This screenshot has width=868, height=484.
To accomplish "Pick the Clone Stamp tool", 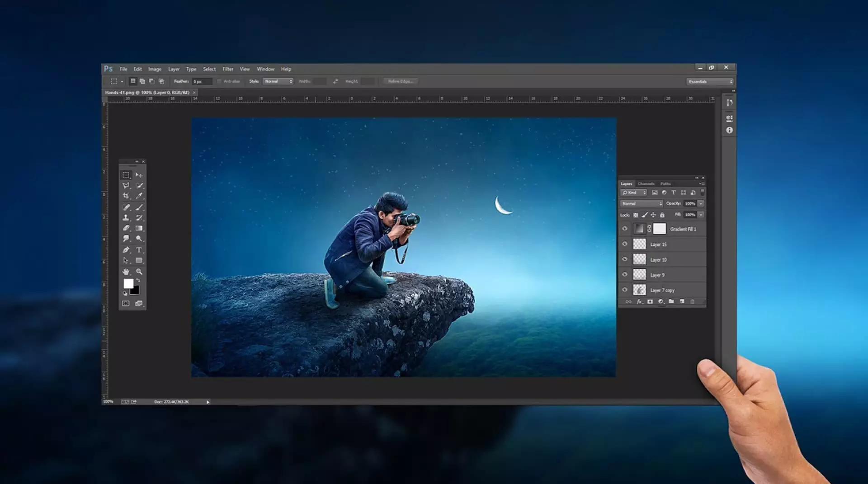I will [126, 218].
